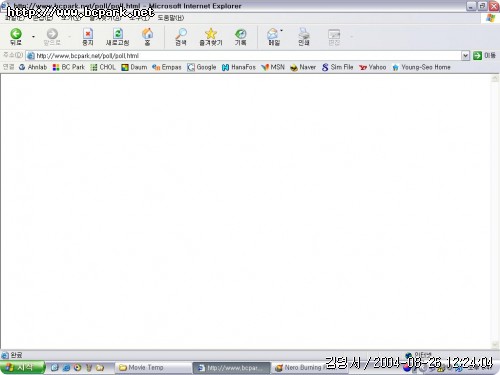Expand the address bar URL dropdown
Screen dimensions: 500x375
[x=465, y=56]
